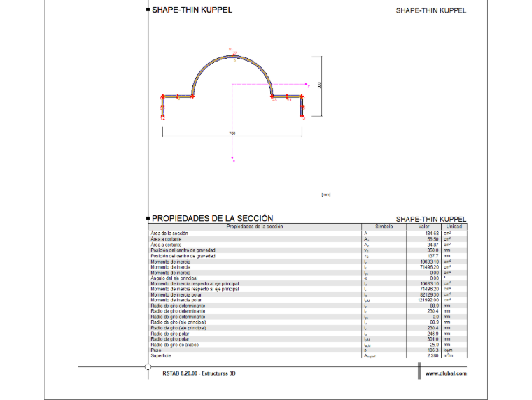532x400 pixels.
Task: Click the left 'SHAPE-THIN KUPPEL' bold heading
Action: click(192, 10)
